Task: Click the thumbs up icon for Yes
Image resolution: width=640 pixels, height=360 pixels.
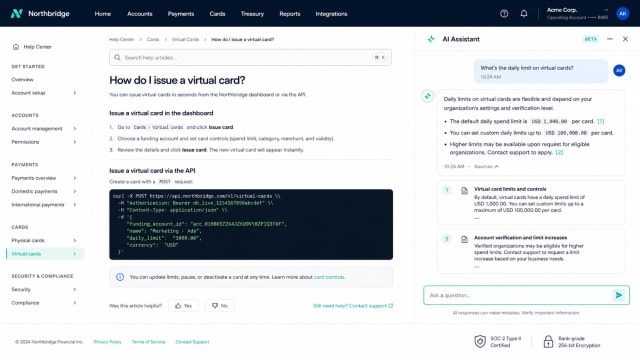Action: tap(178, 306)
